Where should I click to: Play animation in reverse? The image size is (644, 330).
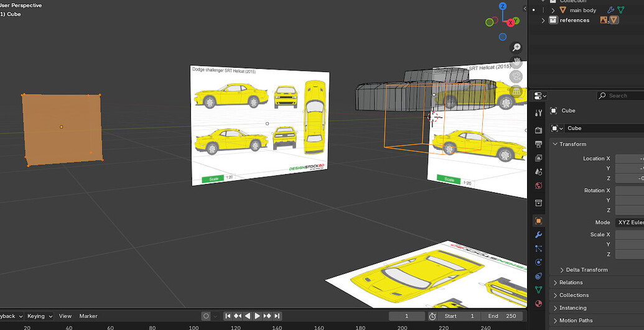tap(247, 316)
